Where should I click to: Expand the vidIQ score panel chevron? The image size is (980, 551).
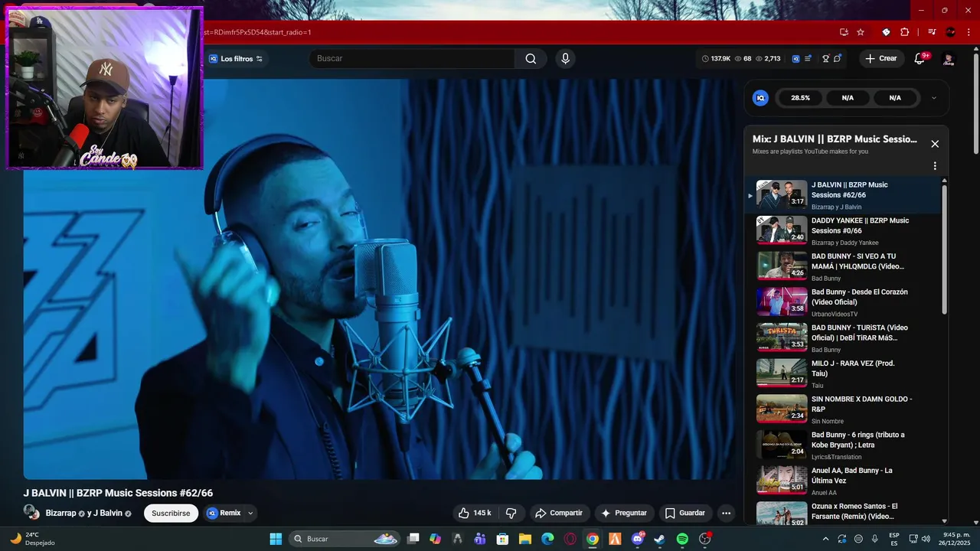click(x=933, y=98)
